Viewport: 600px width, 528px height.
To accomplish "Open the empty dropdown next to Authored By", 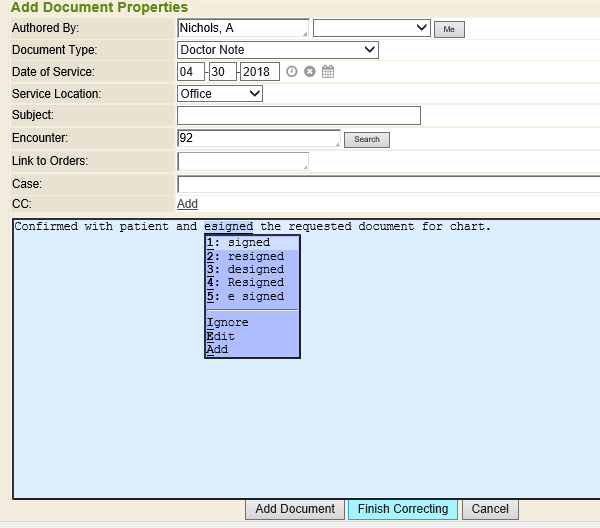I will pyautogui.click(x=371, y=28).
